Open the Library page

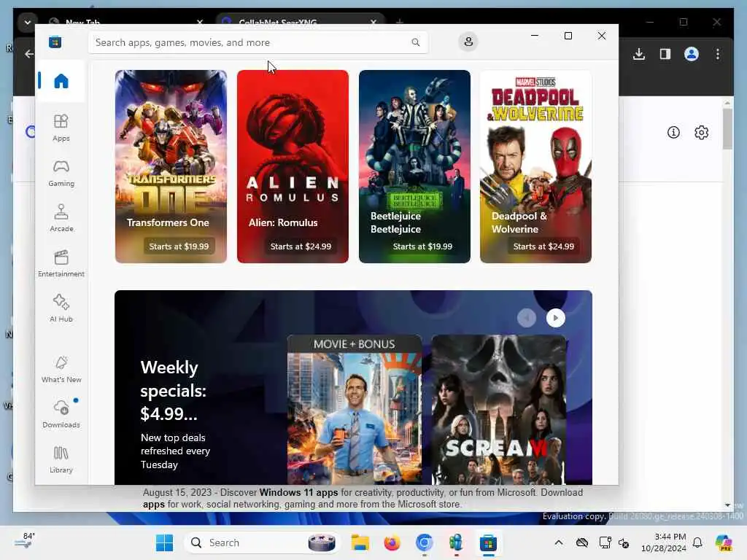(61, 459)
